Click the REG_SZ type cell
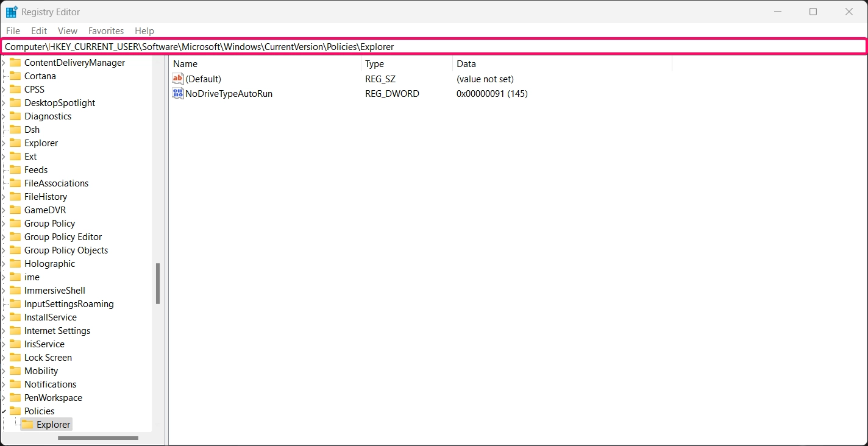The height and width of the screenshot is (446, 868). point(380,79)
